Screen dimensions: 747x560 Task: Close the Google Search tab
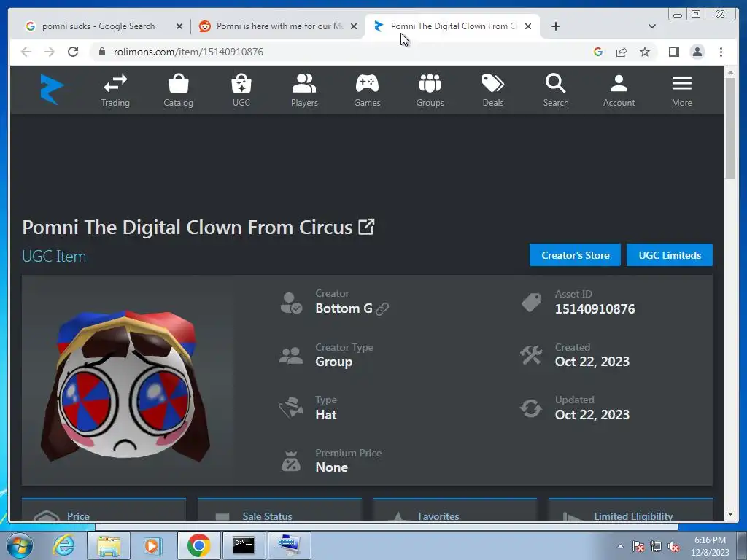[179, 26]
